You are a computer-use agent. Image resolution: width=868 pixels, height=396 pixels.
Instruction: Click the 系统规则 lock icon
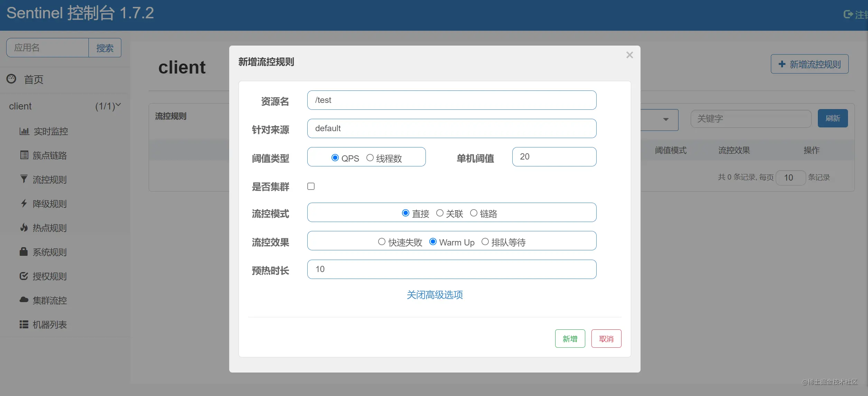point(24,252)
